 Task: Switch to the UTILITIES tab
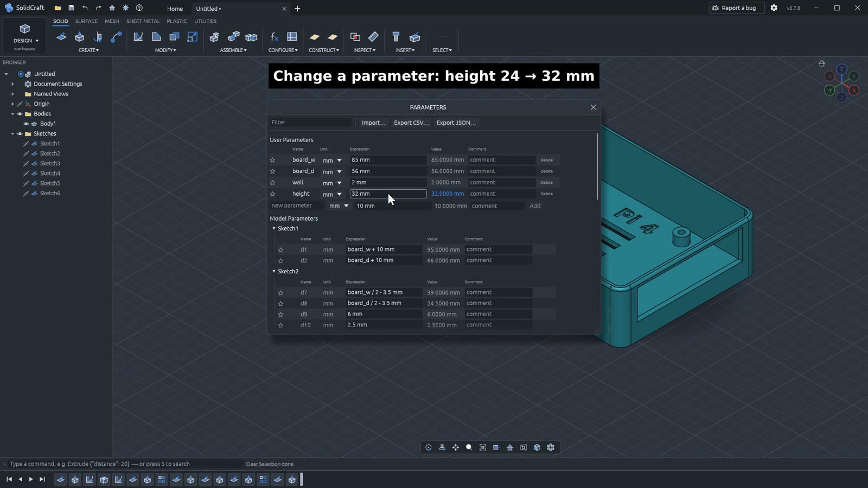206,21
